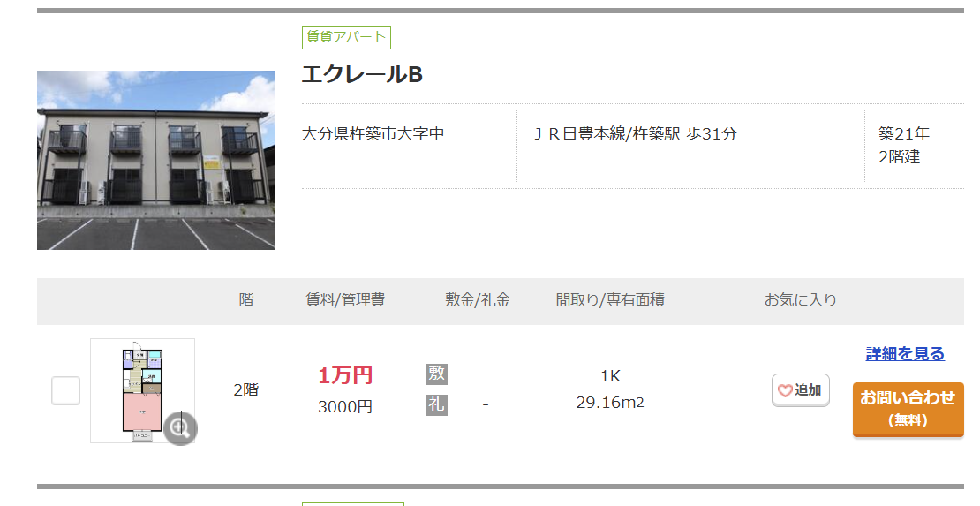
Task: Open the エクレールB building exterior photo
Action: pyautogui.click(x=156, y=160)
